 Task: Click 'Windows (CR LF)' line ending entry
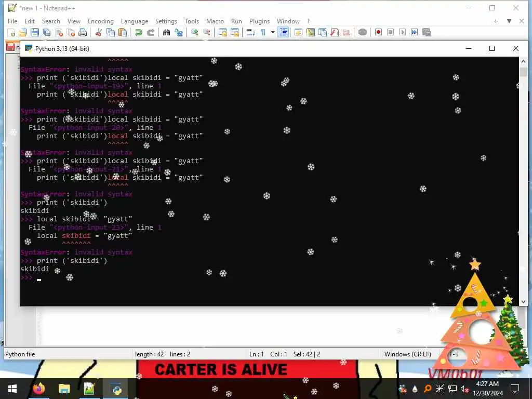(408, 354)
